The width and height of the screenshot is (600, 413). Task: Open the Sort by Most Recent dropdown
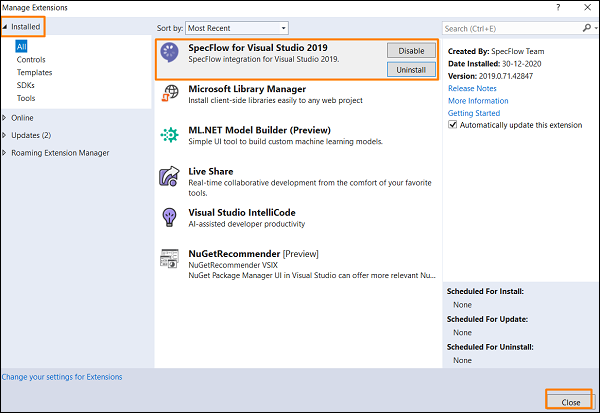(237, 28)
